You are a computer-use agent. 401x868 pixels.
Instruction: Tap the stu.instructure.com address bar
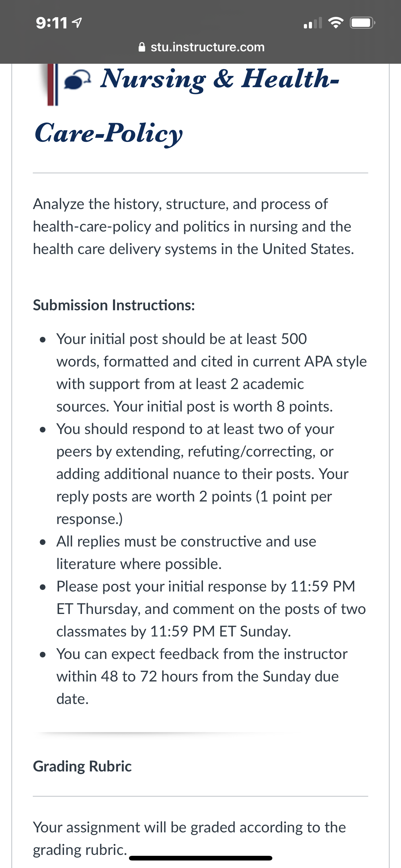(x=201, y=47)
